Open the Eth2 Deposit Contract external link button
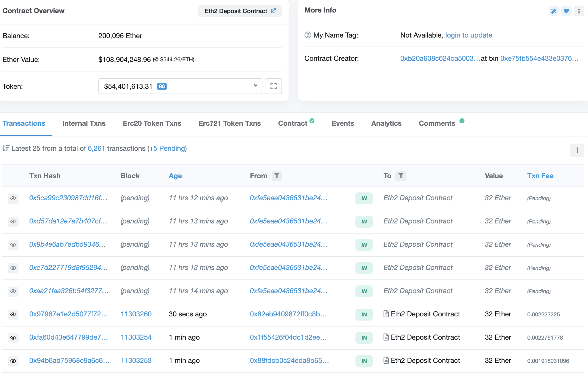 click(240, 11)
